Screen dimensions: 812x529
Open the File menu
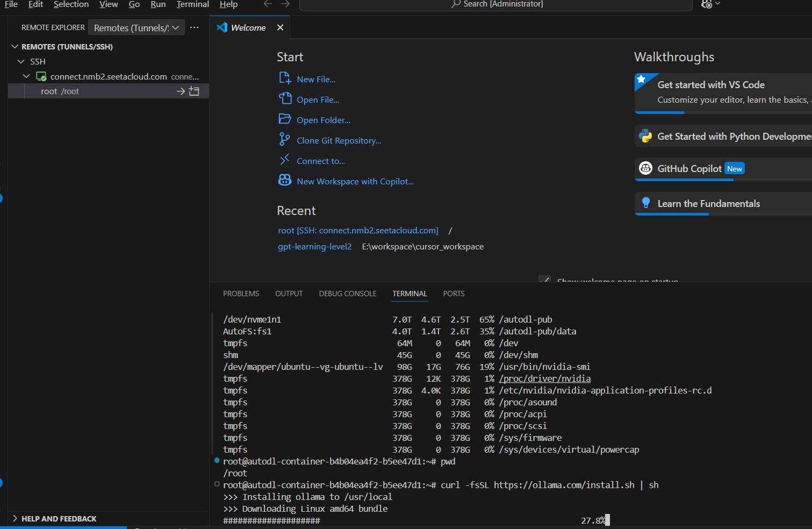click(x=11, y=4)
